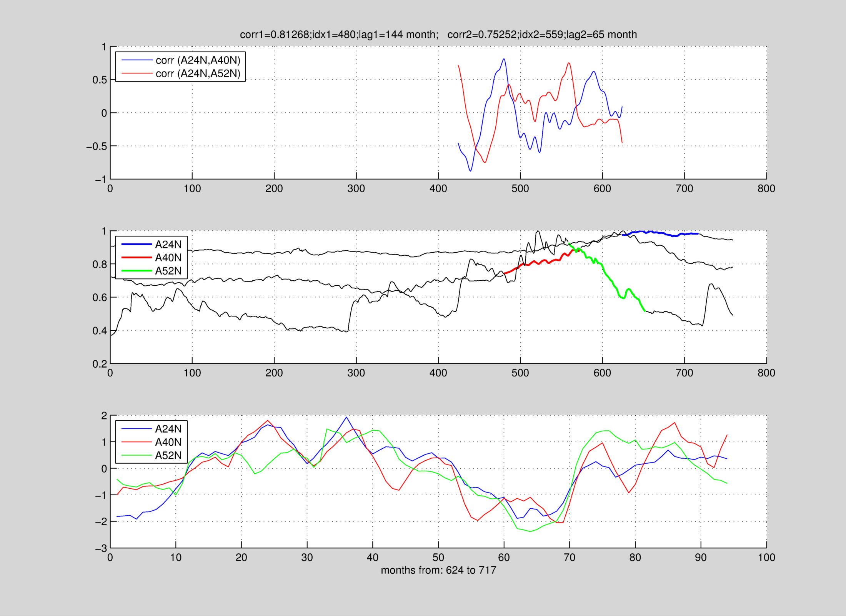The image size is (846, 616).
Task: Click the corr (A24N,A52N) legend label
Action: click(198, 73)
